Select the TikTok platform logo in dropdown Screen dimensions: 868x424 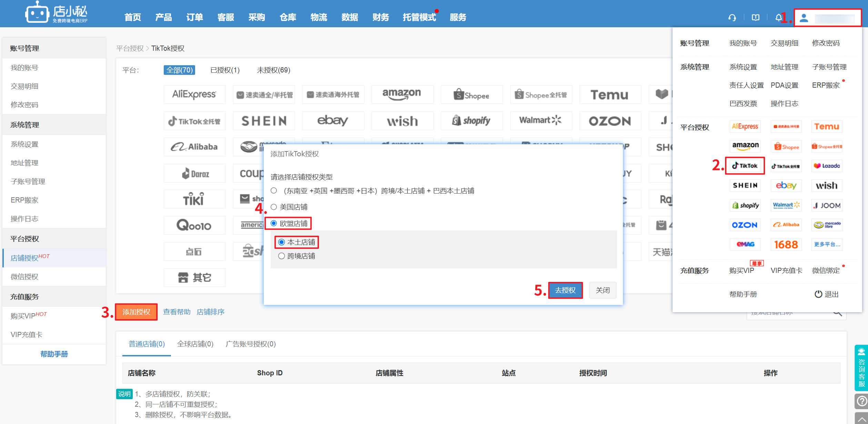coord(745,166)
